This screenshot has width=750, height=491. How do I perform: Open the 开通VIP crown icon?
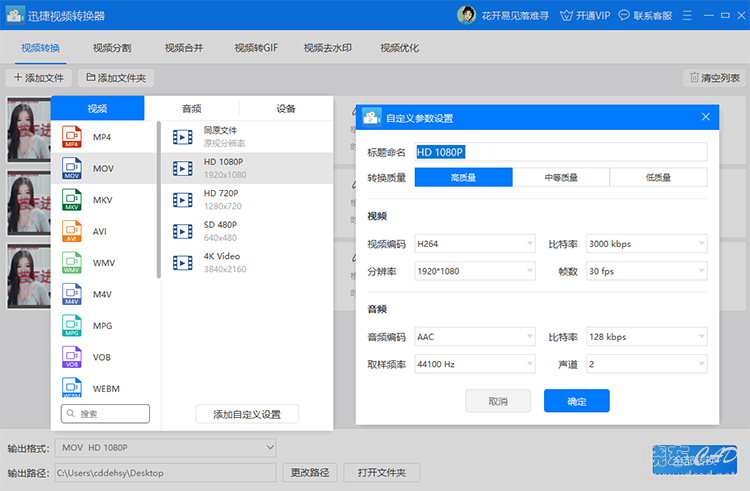click(566, 16)
